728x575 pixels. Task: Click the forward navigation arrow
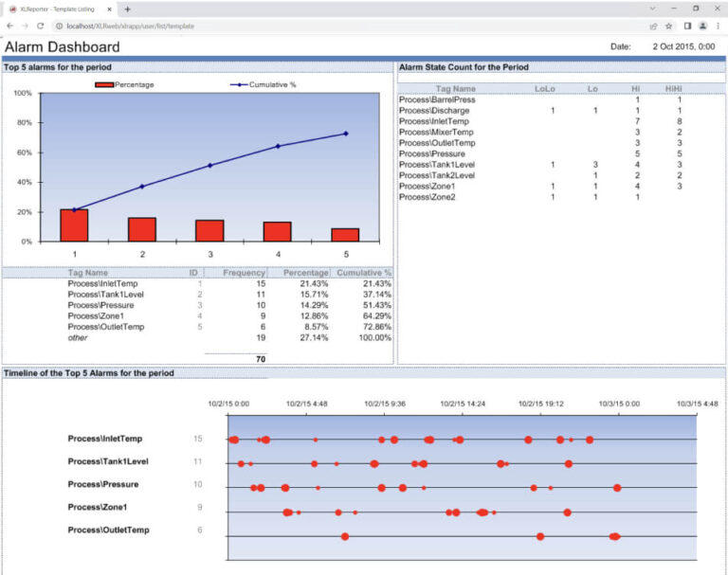tap(25, 26)
